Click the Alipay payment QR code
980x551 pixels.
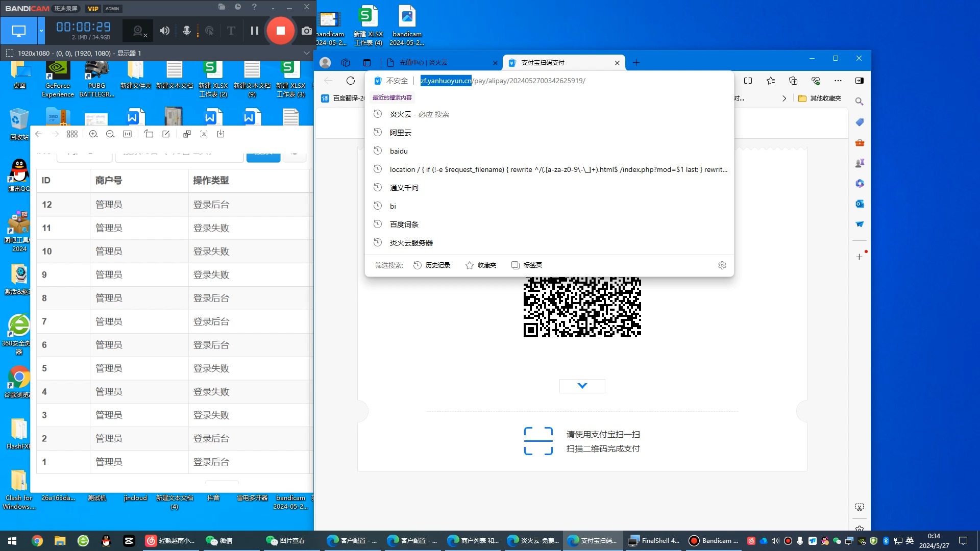pyautogui.click(x=582, y=307)
